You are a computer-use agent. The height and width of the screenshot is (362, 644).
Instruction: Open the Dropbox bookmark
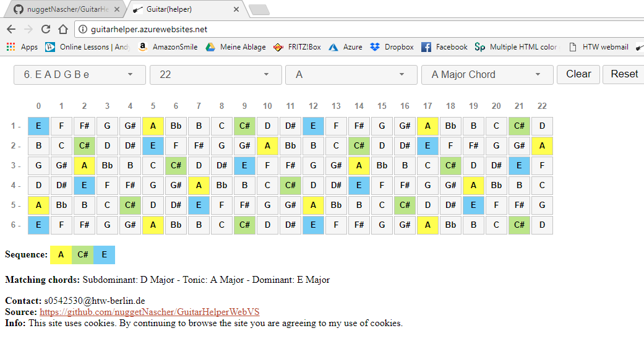(x=392, y=47)
